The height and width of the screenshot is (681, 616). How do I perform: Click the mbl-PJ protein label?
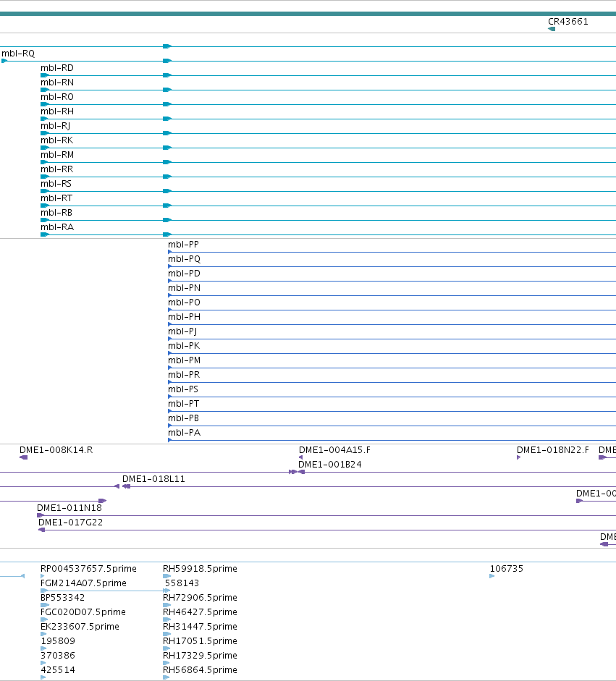pyautogui.click(x=182, y=331)
